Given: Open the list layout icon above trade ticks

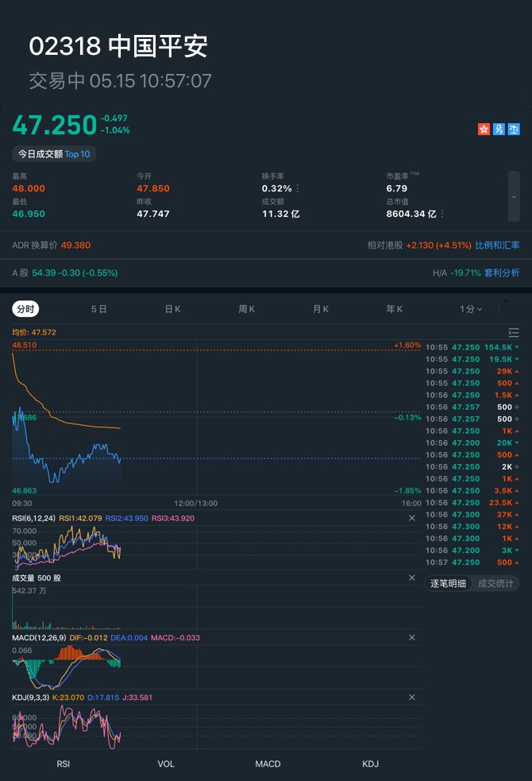Looking at the screenshot, I should point(514,333).
